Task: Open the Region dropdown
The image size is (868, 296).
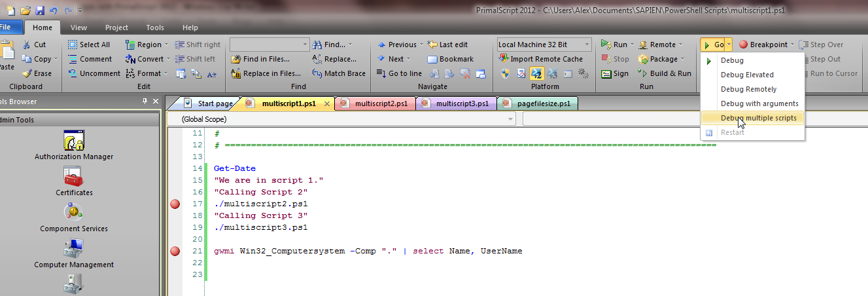Action: point(167,45)
